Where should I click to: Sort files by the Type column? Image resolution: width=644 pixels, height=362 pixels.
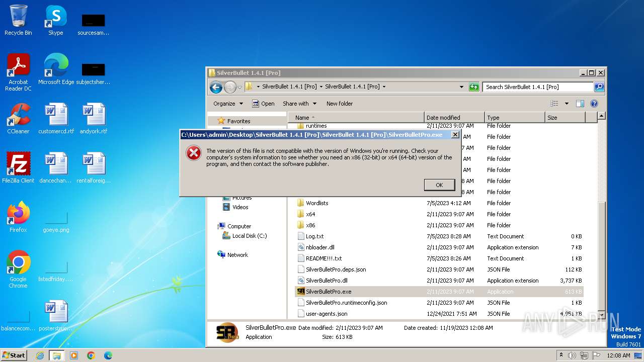pyautogui.click(x=515, y=118)
